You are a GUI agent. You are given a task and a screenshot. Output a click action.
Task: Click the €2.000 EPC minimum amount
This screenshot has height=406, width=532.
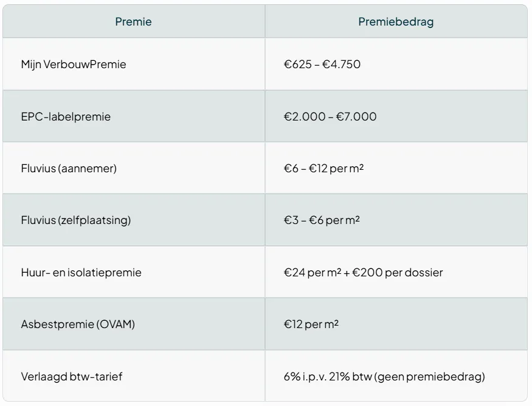pos(303,116)
